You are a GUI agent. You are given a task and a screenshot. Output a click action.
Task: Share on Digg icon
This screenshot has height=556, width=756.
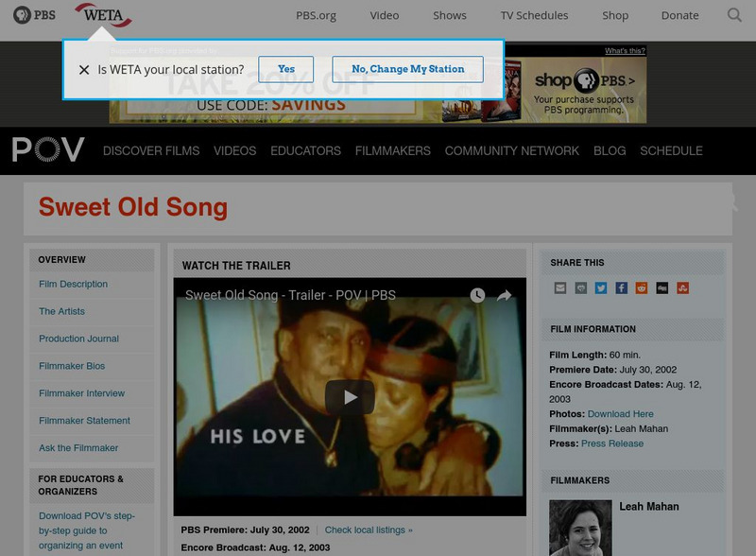point(662,288)
